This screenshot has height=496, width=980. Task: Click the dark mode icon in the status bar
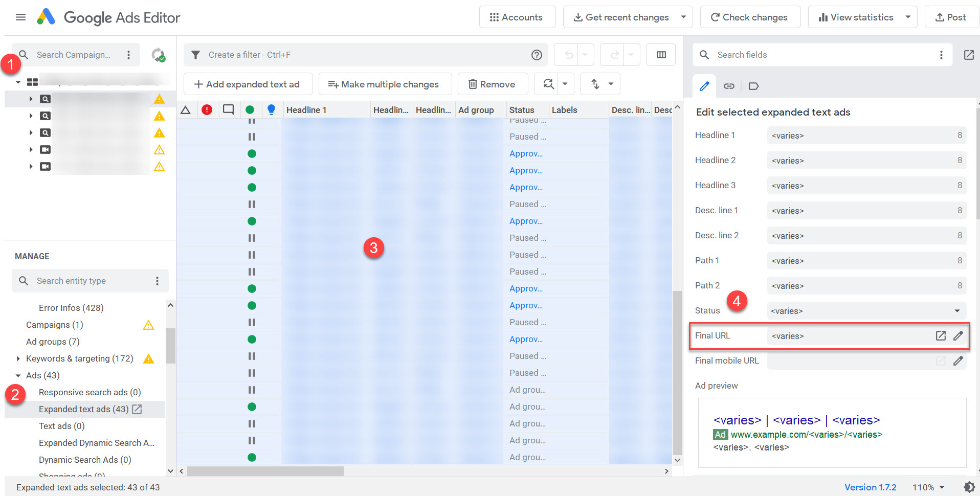[970, 487]
